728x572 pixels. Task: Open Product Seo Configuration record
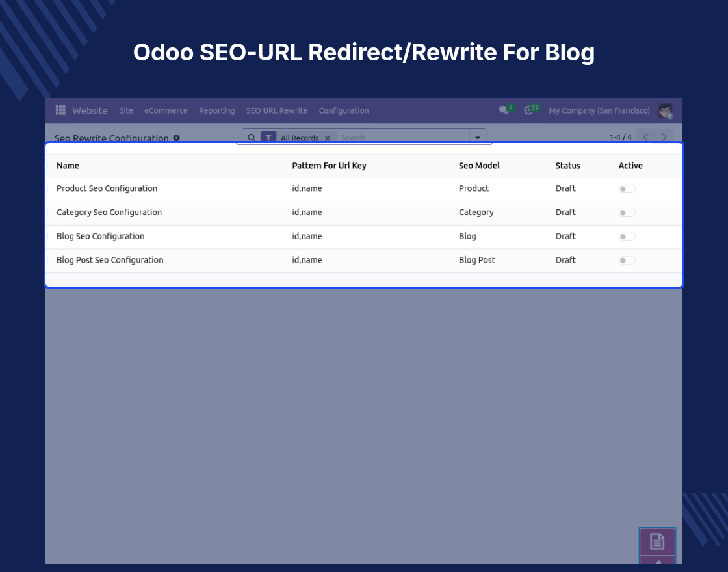pos(107,188)
